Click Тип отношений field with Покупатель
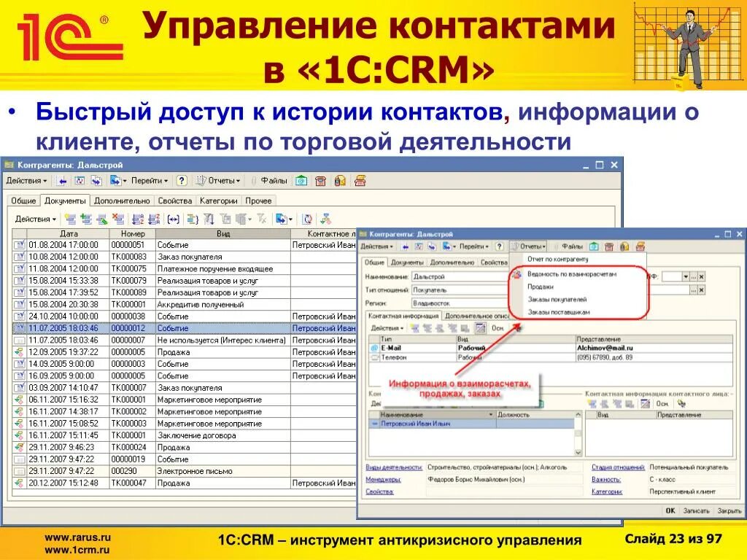The height and width of the screenshot is (560, 747). [x=460, y=290]
